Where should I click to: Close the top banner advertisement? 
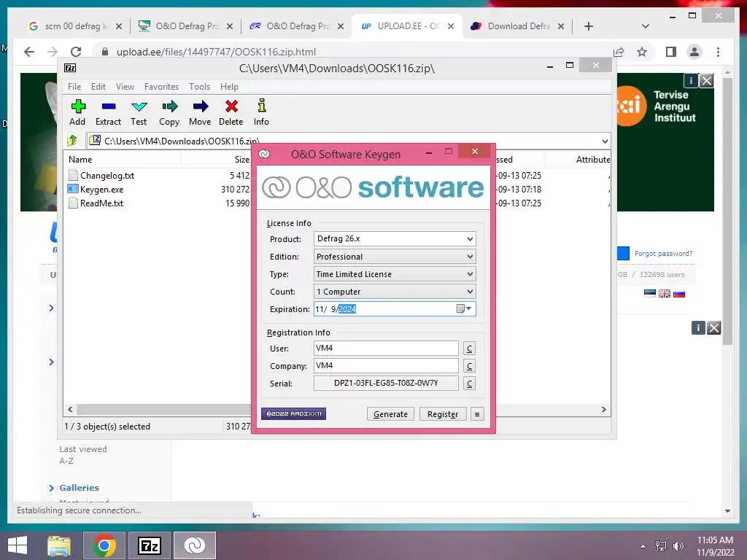tap(706, 81)
